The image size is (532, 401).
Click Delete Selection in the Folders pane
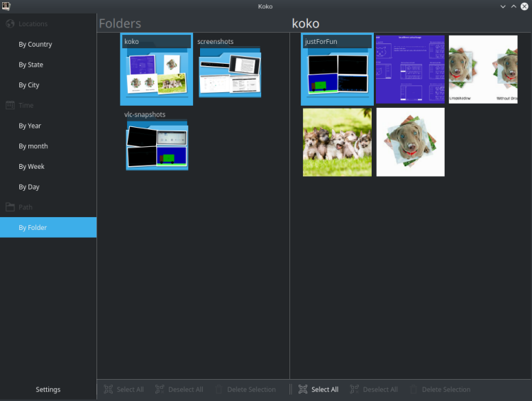pos(245,389)
